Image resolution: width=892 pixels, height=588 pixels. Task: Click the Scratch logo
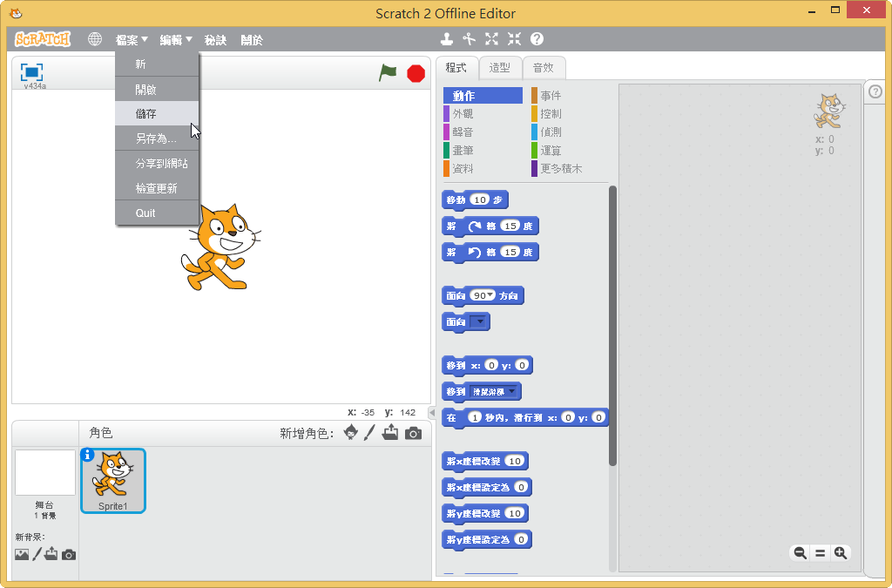click(43, 39)
